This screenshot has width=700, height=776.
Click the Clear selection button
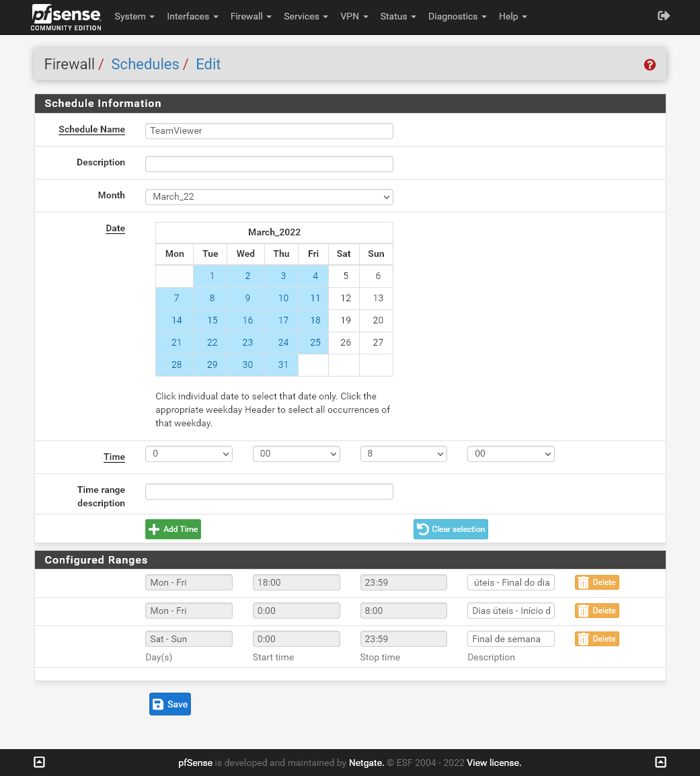451,529
